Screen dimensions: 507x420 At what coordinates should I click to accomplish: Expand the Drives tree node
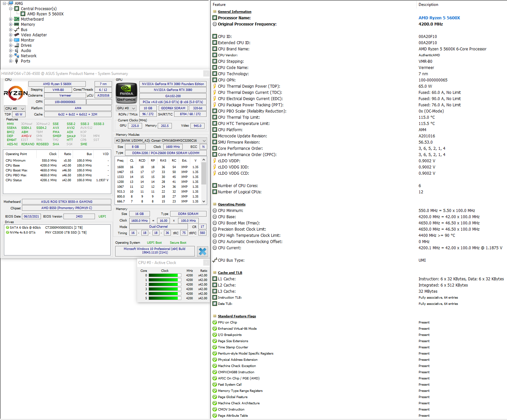coord(11,45)
